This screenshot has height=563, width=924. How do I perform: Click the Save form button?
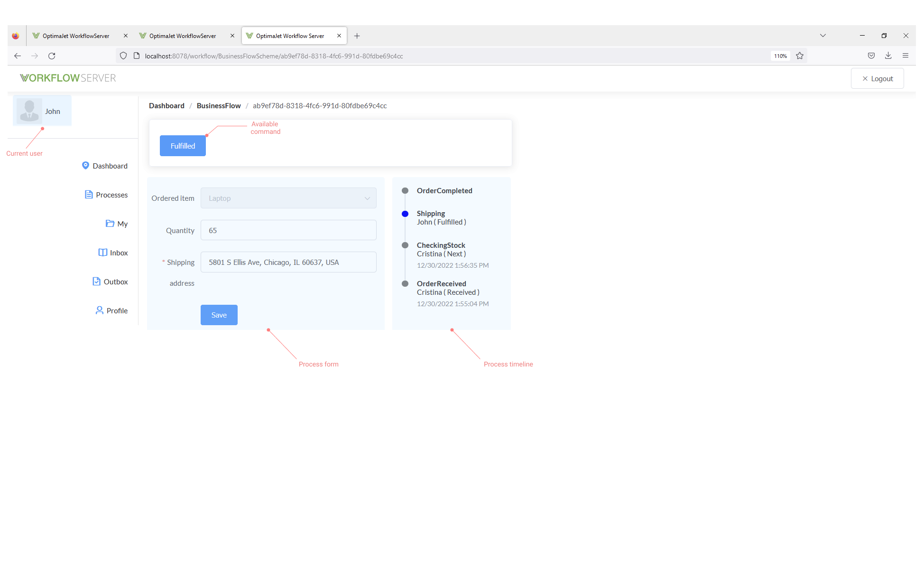point(219,315)
